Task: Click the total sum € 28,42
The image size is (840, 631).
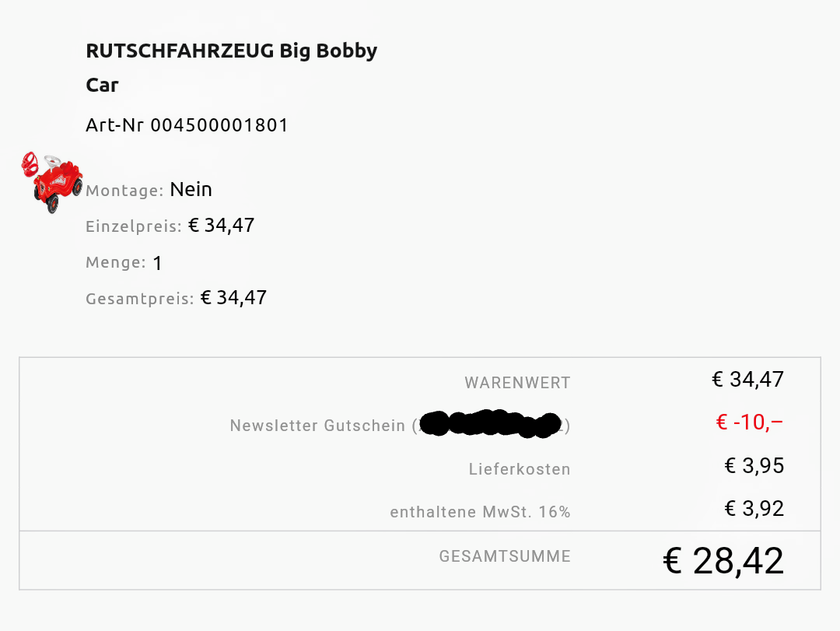Action: click(723, 561)
